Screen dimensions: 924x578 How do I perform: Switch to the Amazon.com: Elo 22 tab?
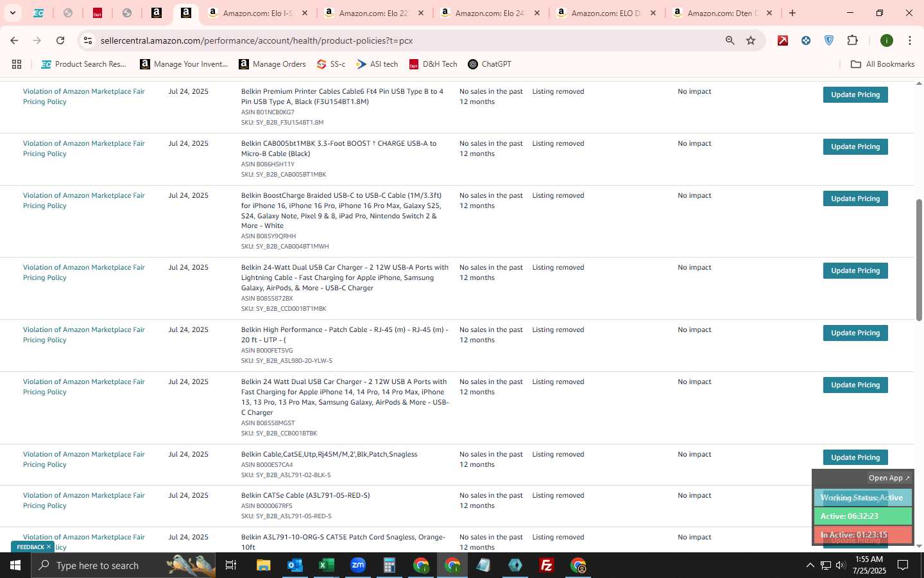point(374,13)
